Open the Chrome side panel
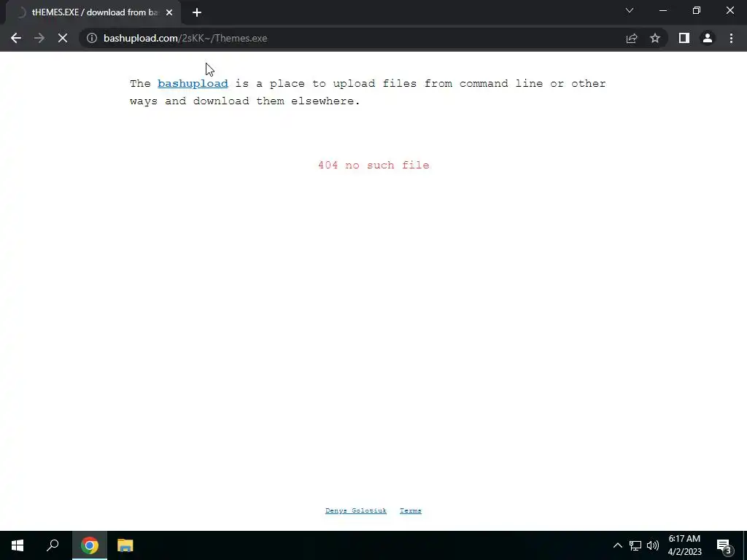Image resolution: width=747 pixels, height=560 pixels. pos(684,38)
